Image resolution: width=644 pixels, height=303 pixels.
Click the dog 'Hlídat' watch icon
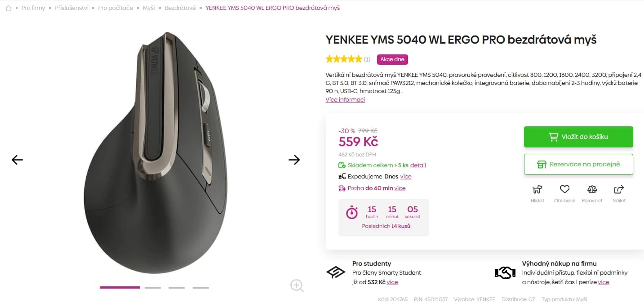[x=537, y=190]
